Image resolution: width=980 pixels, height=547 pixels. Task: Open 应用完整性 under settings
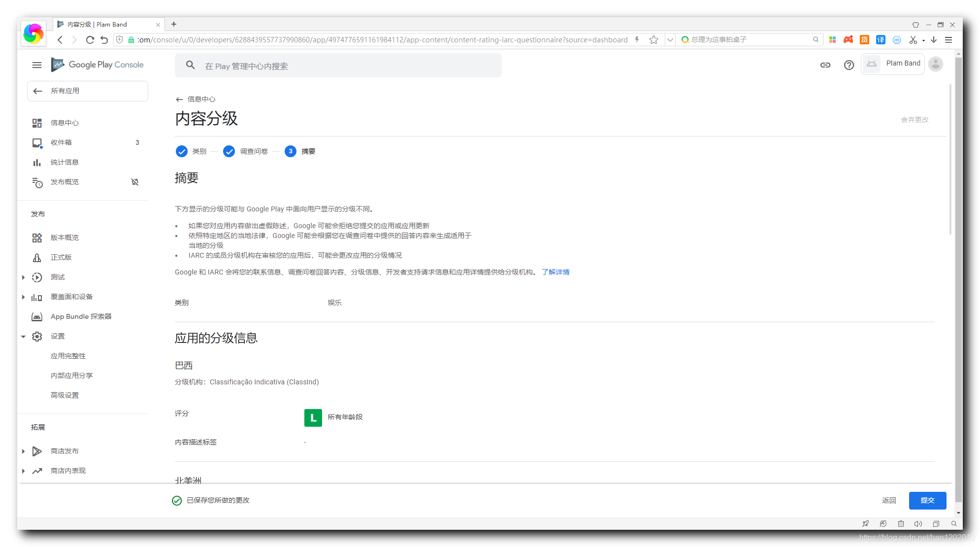68,356
